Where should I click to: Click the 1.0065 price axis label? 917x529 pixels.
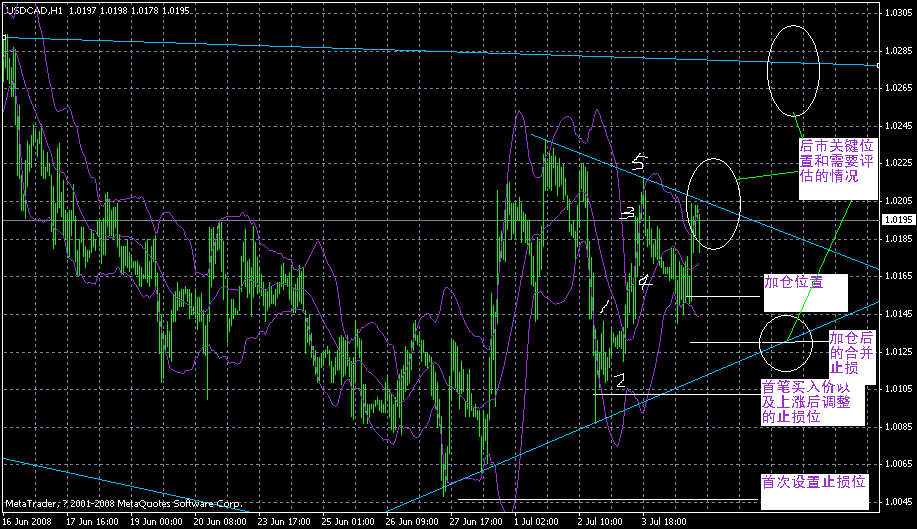(899, 464)
